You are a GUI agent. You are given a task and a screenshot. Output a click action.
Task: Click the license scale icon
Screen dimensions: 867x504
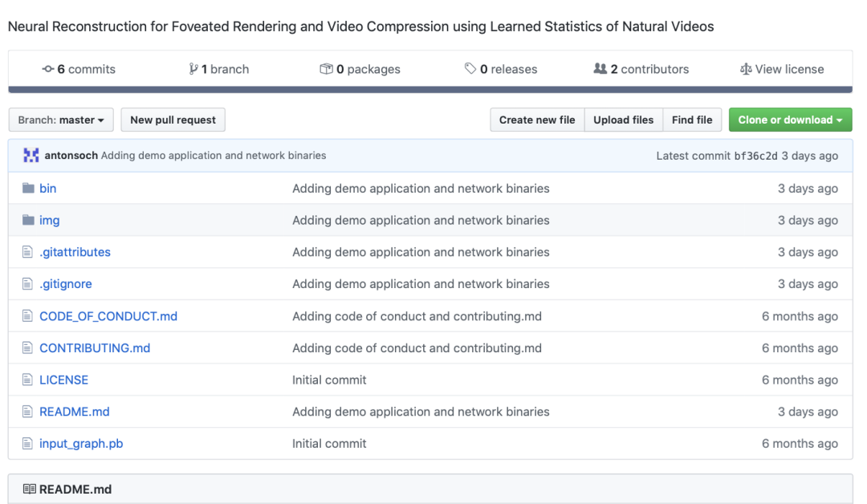[x=746, y=69]
